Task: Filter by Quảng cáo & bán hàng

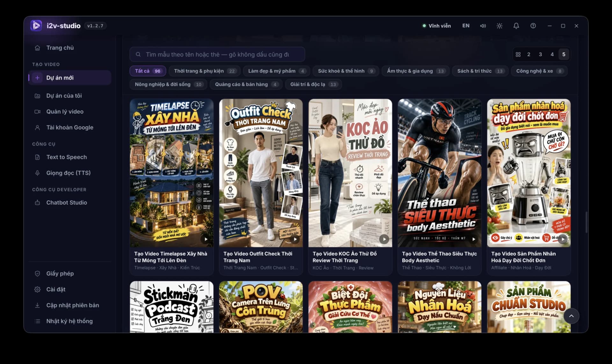Action: [246, 84]
